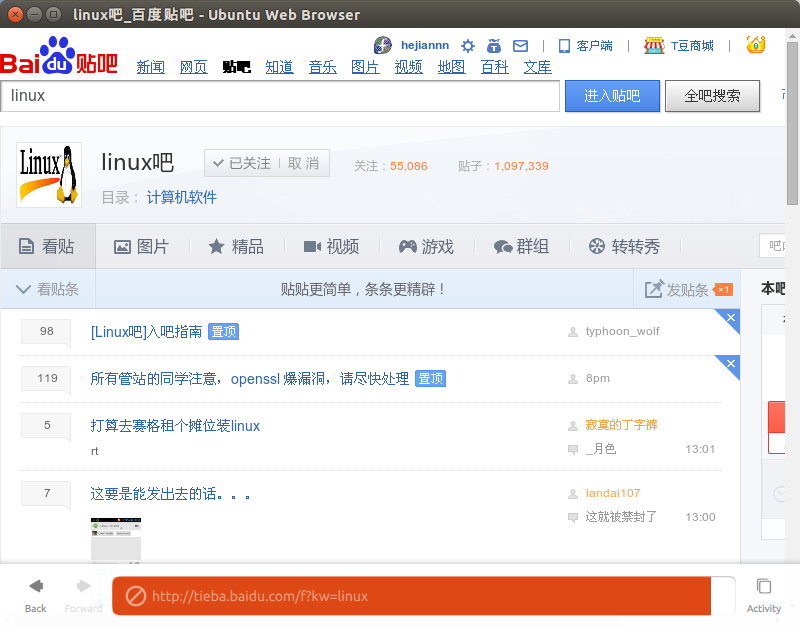Select the 看贴 tab
This screenshot has height=628, width=800.
pyautogui.click(x=47, y=246)
